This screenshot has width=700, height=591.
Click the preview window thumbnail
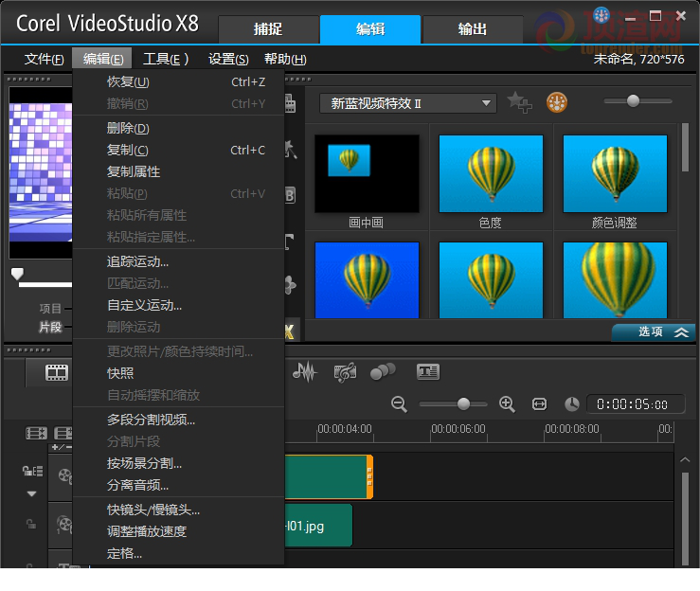click(41, 172)
